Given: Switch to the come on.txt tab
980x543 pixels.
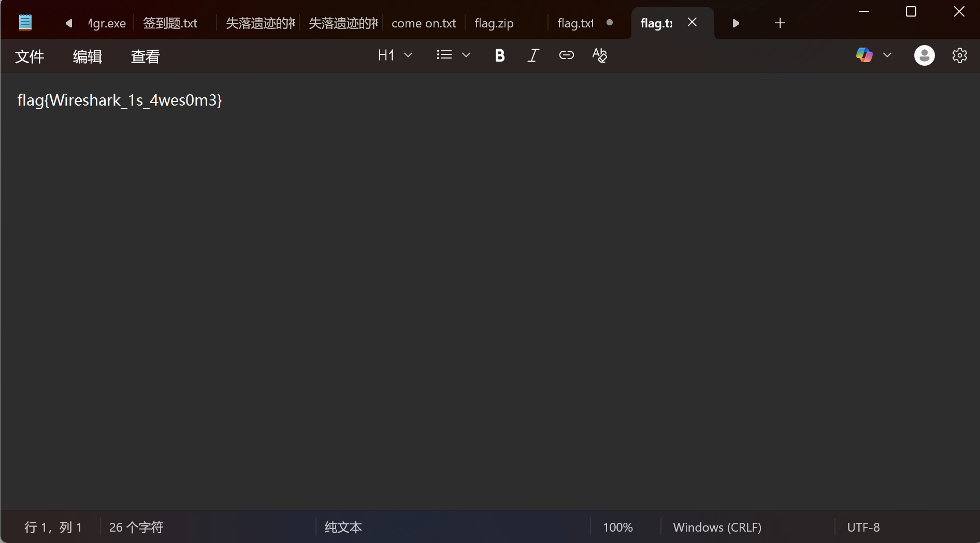Looking at the screenshot, I should [x=424, y=23].
